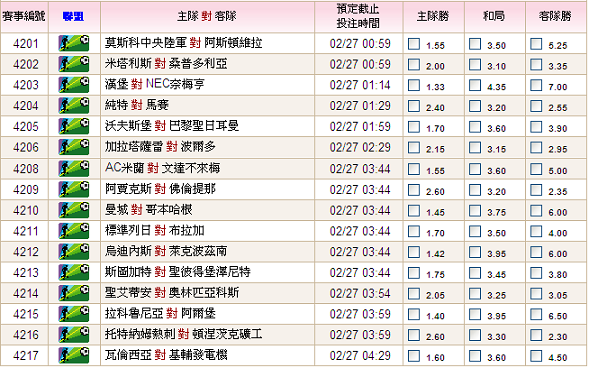Check away win 4.50 for match 4217
This screenshot has height=368, width=589.
click(536, 356)
